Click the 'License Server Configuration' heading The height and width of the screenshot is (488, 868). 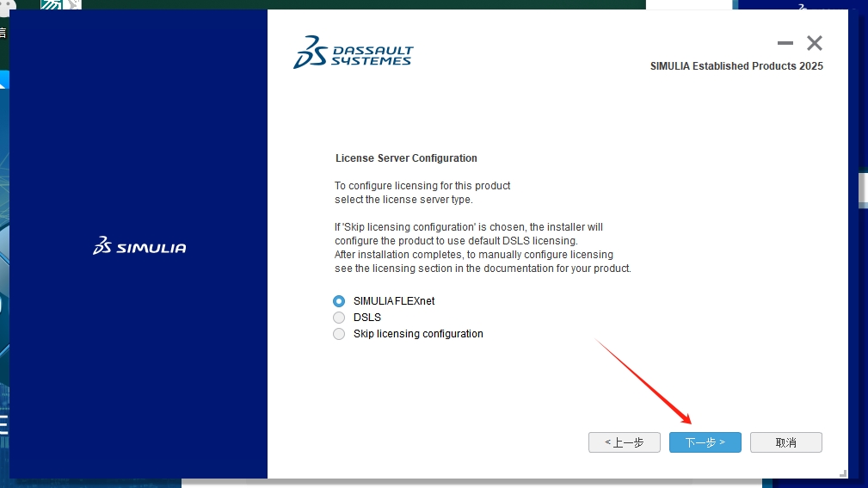(406, 158)
